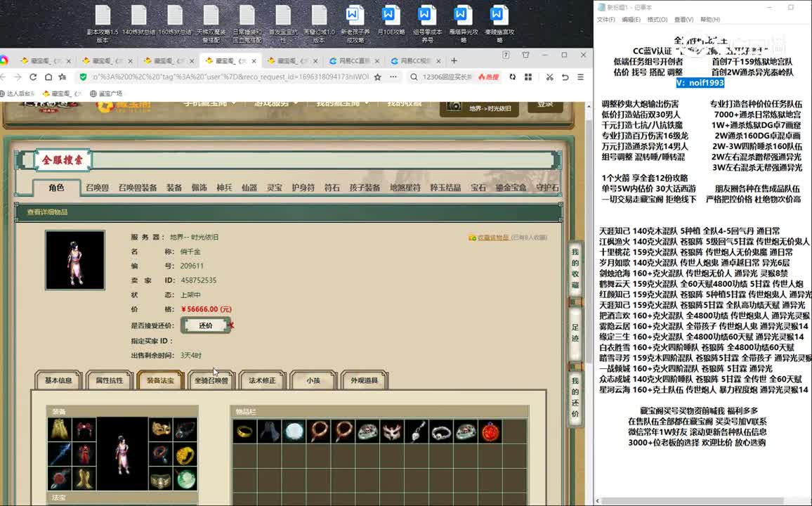
Task: Switch to the 孩子装备 category tab
Action: [x=365, y=188]
